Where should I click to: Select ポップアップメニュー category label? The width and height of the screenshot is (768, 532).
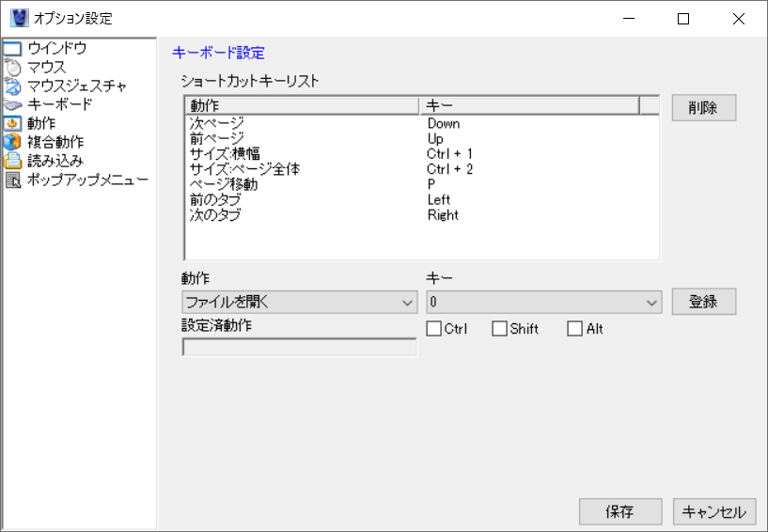click(x=87, y=180)
